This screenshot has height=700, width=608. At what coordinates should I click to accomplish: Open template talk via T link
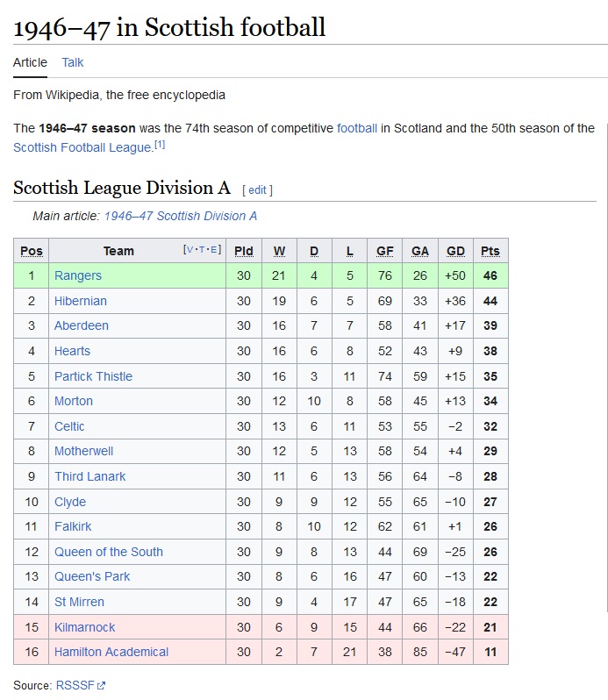coord(202,249)
